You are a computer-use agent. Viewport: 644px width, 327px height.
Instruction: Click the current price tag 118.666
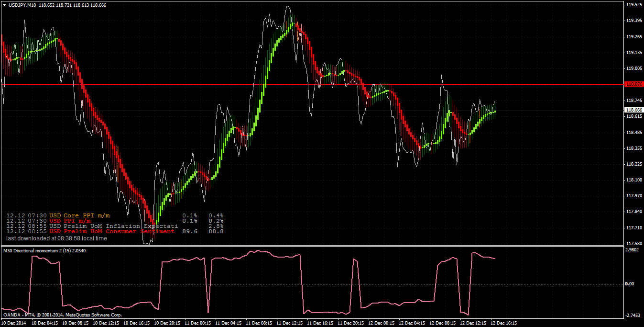click(x=633, y=110)
